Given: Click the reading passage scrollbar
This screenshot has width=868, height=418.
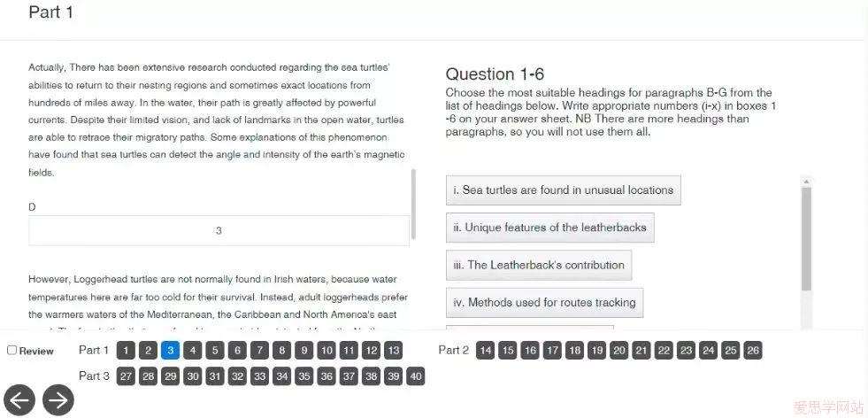Looking at the screenshot, I should (x=413, y=204).
